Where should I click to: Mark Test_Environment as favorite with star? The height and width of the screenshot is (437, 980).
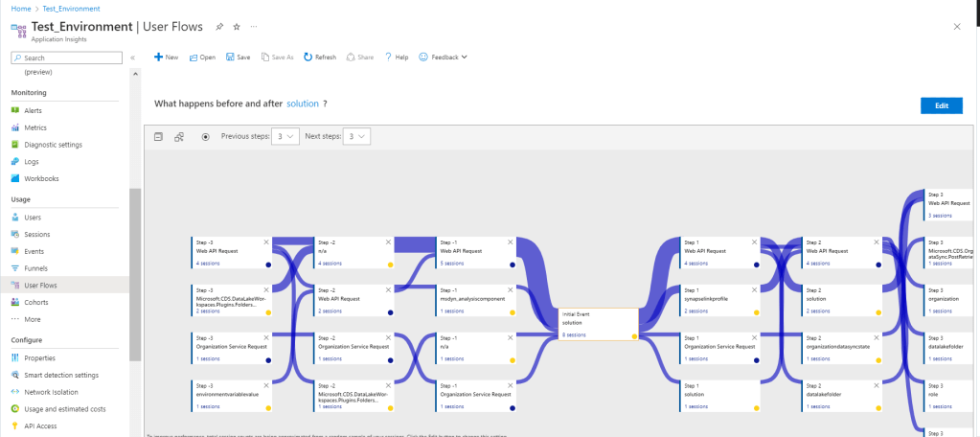237,26
